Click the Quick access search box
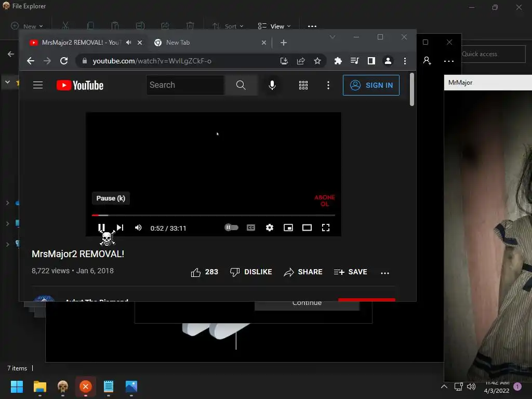532x399 pixels. [x=494, y=54]
